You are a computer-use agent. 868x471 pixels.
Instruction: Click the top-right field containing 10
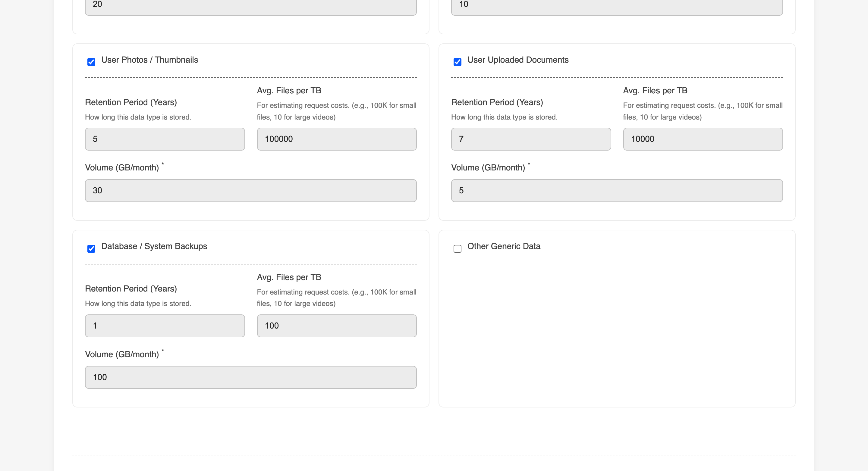click(617, 5)
